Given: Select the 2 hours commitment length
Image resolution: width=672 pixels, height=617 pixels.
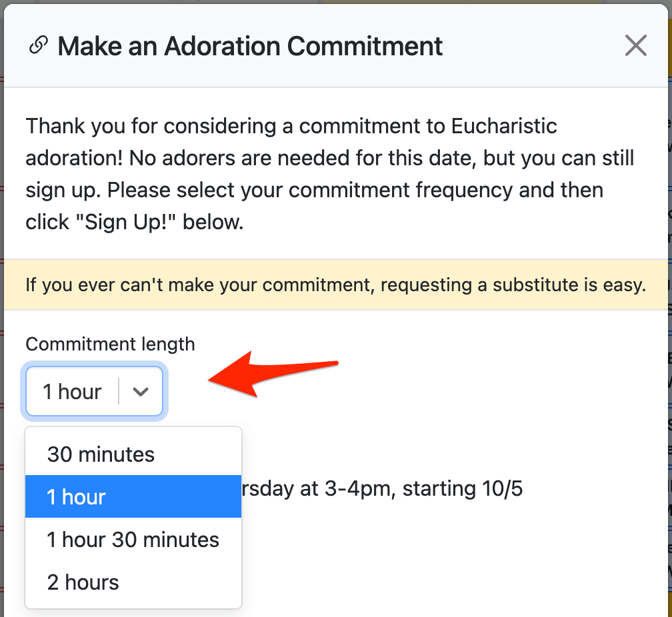Looking at the screenshot, I should click(x=83, y=582).
